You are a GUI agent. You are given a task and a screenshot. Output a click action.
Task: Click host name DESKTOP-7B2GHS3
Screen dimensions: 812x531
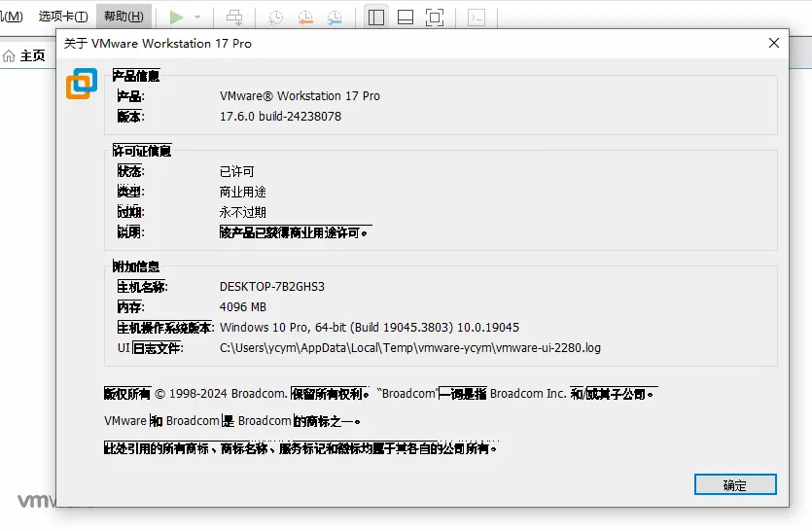pyautogui.click(x=272, y=287)
